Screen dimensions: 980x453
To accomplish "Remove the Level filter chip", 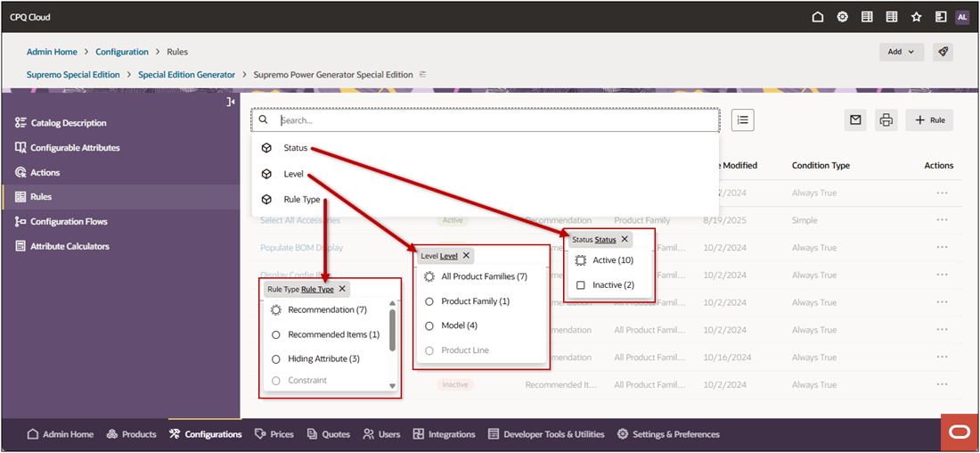I will [466, 255].
